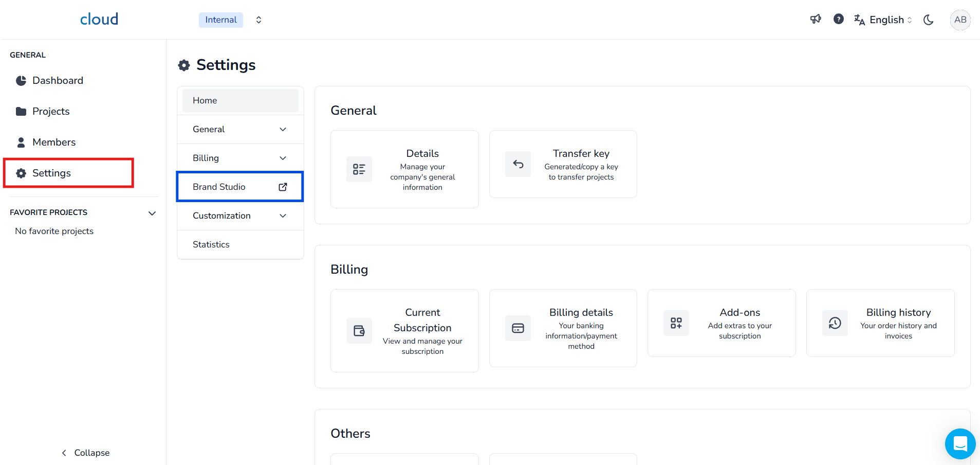Click the Billing history clock icon
Screen dimensions: 980x465
click(x=835, y=323)
